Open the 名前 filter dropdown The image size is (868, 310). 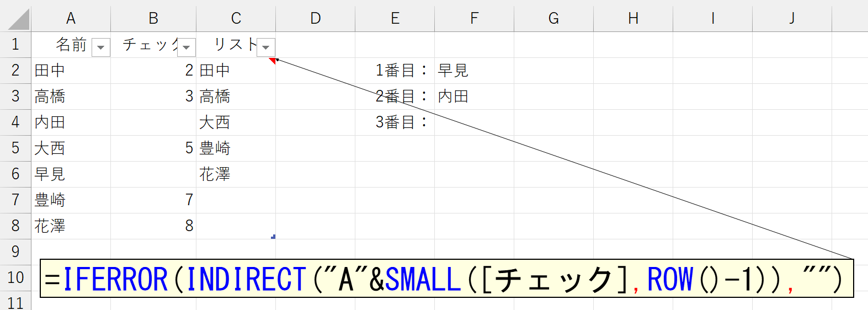(100, 47)
